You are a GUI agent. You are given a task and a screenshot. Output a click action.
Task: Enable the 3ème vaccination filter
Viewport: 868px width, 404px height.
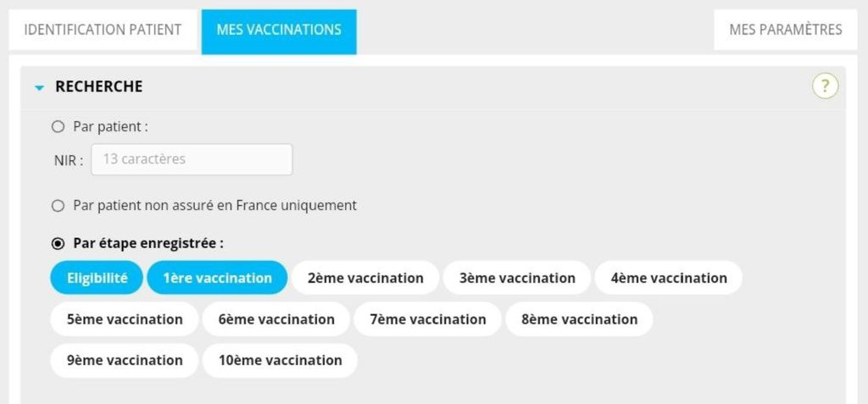click(517, 278)
